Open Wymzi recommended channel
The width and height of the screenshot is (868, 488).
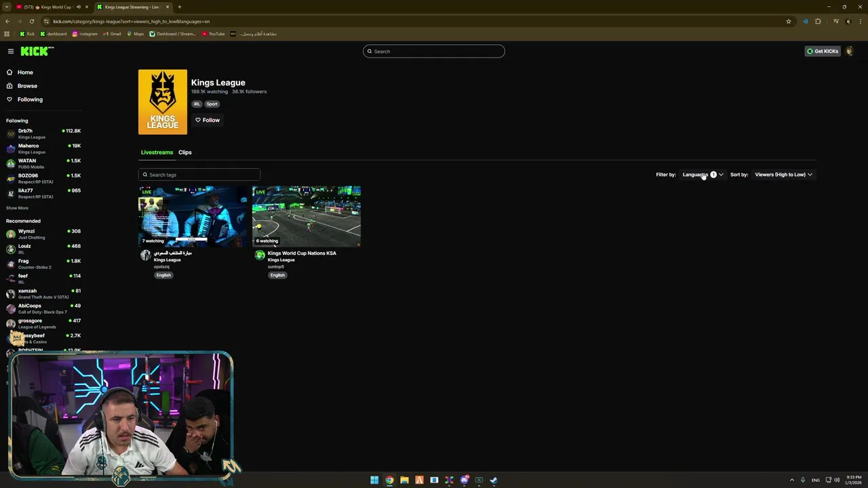click(x=43, y=234)
